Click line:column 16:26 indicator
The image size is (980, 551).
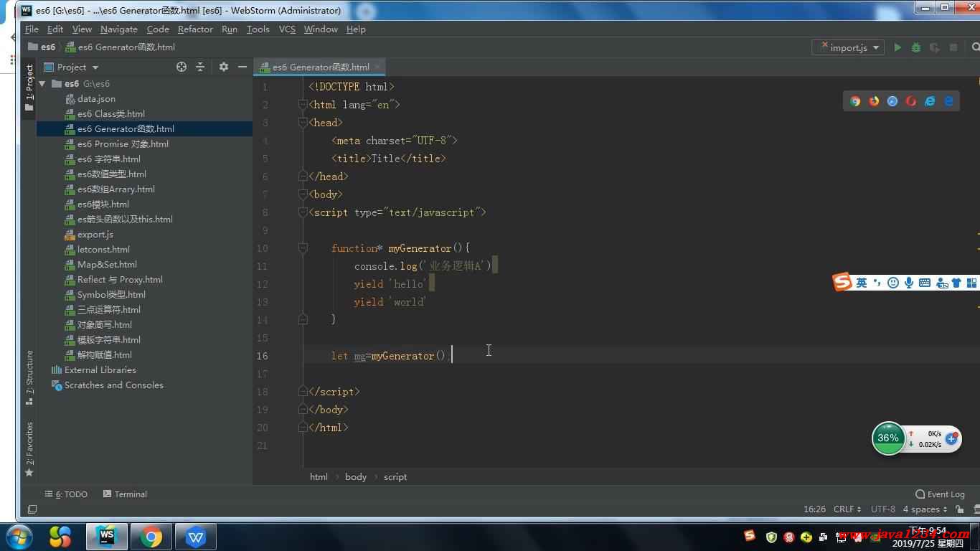pyautogui.click(x=814, y=509)
